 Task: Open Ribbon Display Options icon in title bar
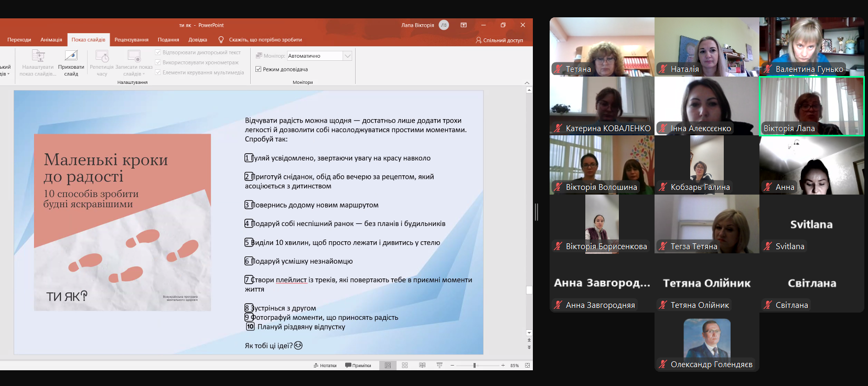464,25
